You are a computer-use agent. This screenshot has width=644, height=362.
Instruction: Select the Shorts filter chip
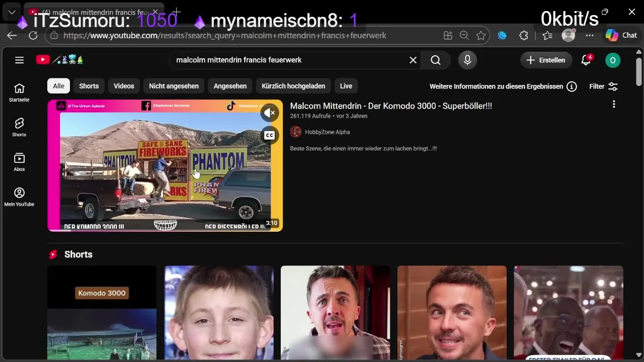coord(89,86)
